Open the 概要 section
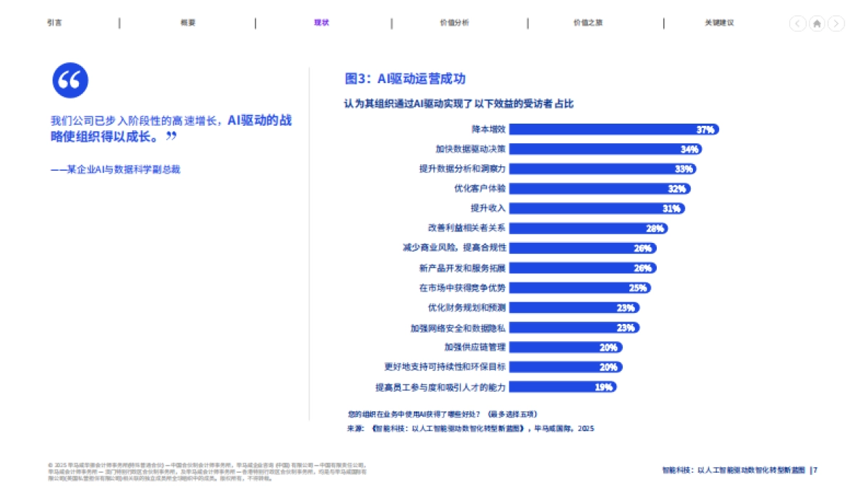The height and width of the screenshot is (488, 868). pyautogui.click(x=187, y=22)
